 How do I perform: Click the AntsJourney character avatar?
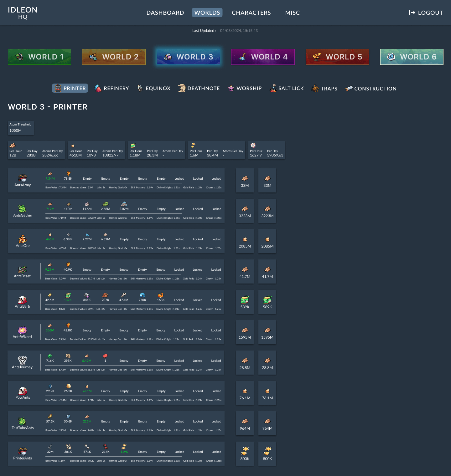[x=22, y=361]
